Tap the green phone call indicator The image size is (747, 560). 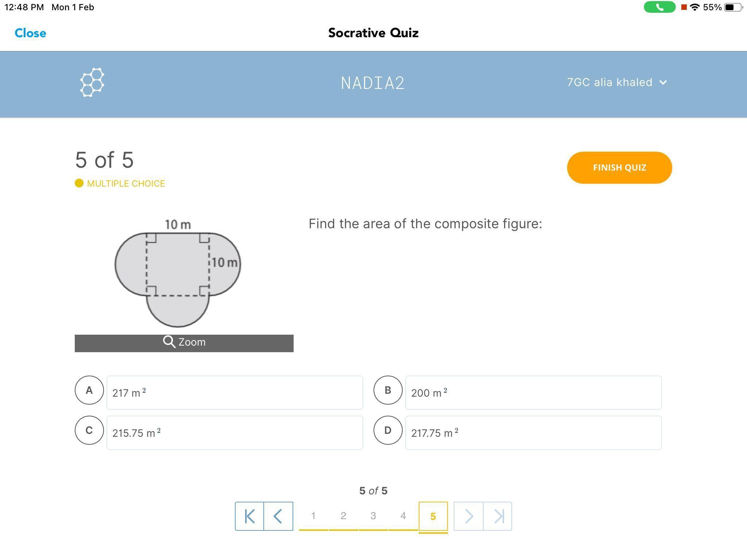click(x=659, y=7)
